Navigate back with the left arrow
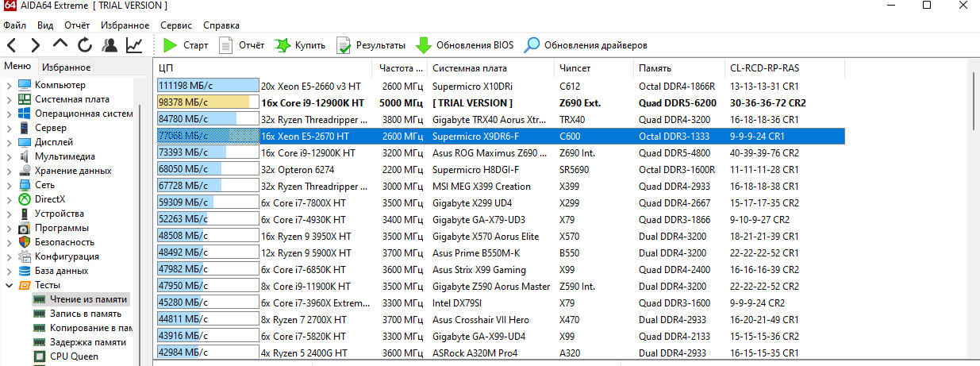Screen dimensions: 980x366 click(12, 45)
